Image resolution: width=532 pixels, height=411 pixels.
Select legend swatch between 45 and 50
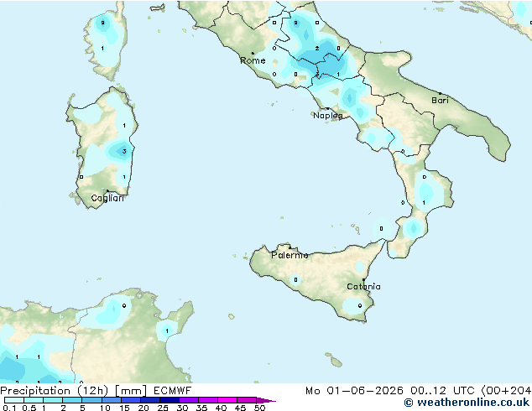(247, 400)
